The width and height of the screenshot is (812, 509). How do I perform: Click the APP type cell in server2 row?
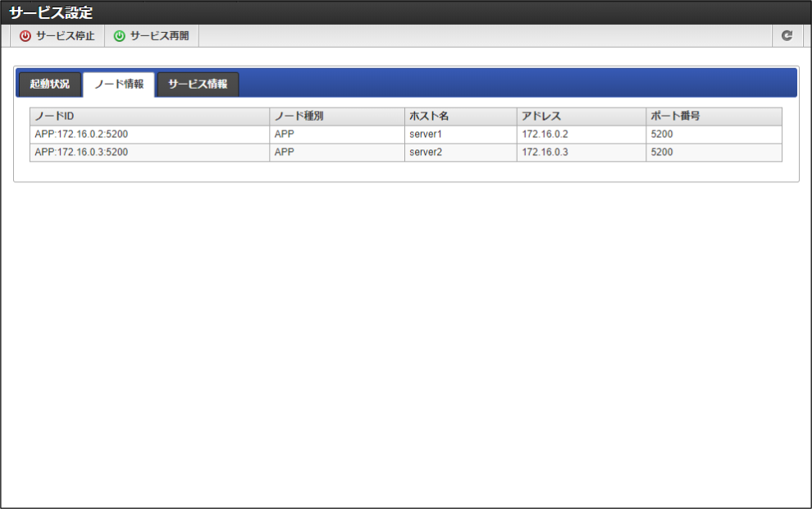pyautogui.click(x=337, y=153)
